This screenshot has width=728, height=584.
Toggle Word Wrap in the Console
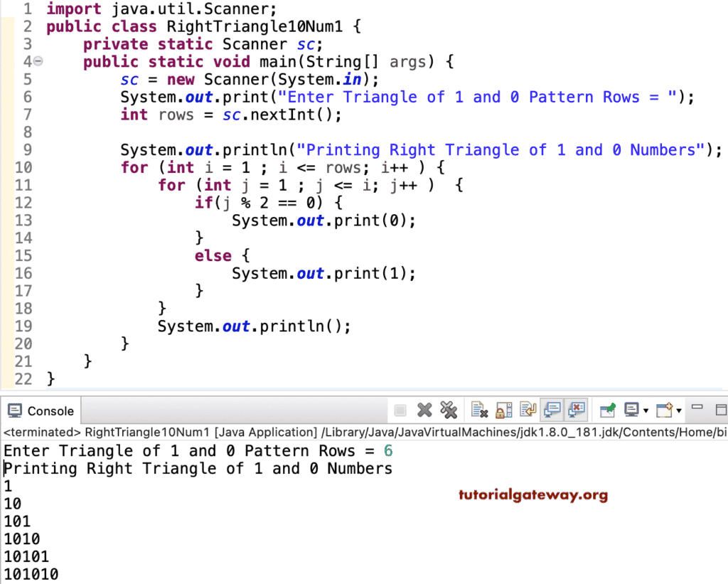tap(527, 409)
